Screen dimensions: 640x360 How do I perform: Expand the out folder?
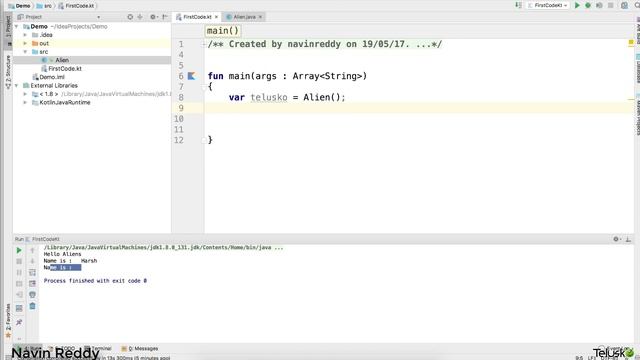coord(25,43)
